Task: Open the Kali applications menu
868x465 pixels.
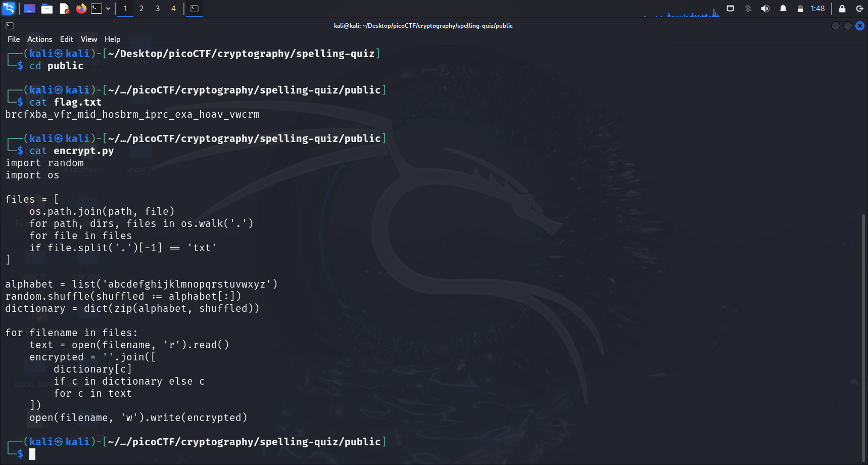Action: click(x=9, y=9)
